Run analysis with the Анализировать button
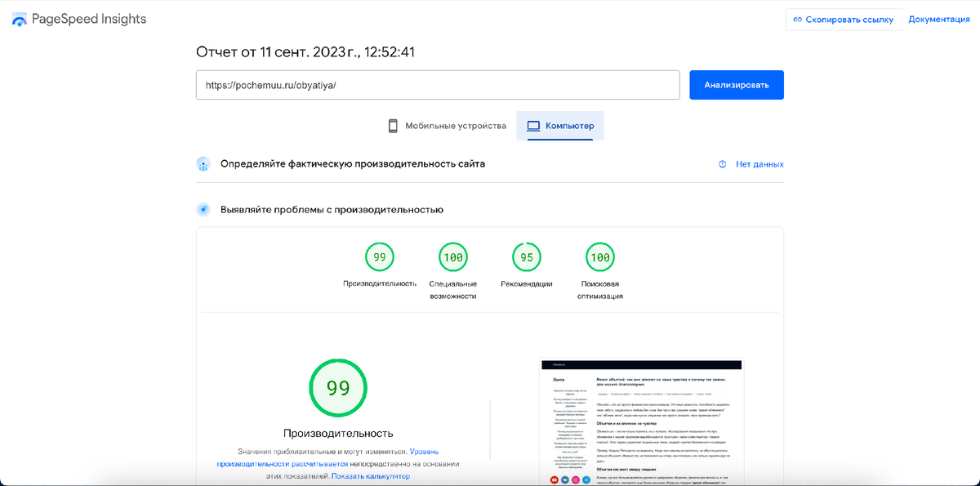980x486 pixels. tap(737, 85)
